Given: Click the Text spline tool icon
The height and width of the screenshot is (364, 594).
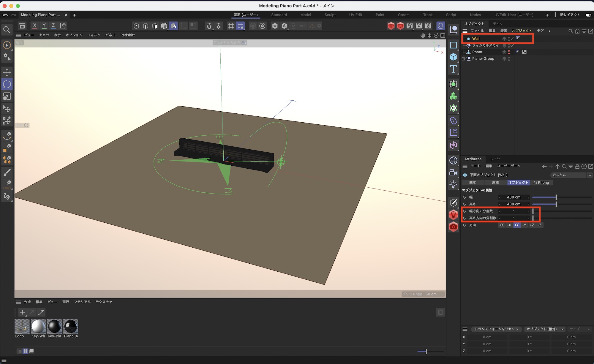Looking at the screenshot, I should (453, 69).
